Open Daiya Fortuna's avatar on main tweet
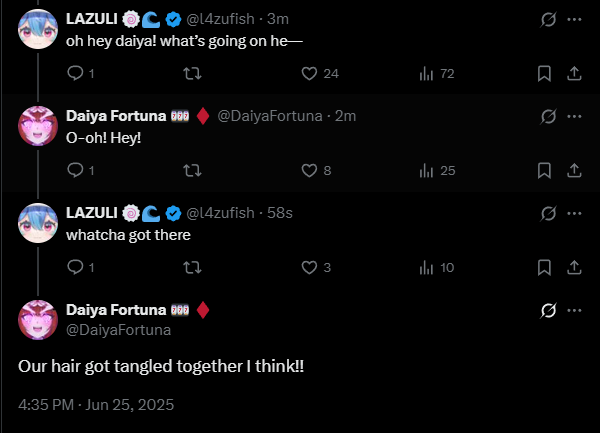The height and width of the screenshot is (433, 600). [x=39, y=320]
